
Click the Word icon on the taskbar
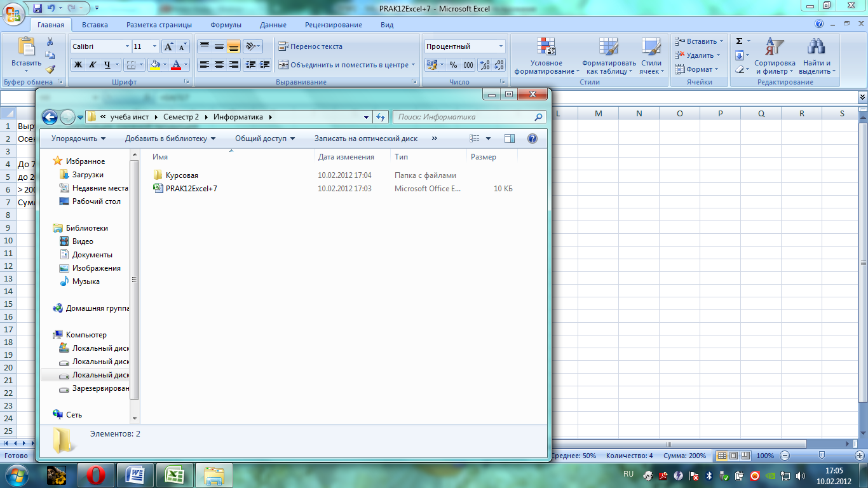point(135,475)
